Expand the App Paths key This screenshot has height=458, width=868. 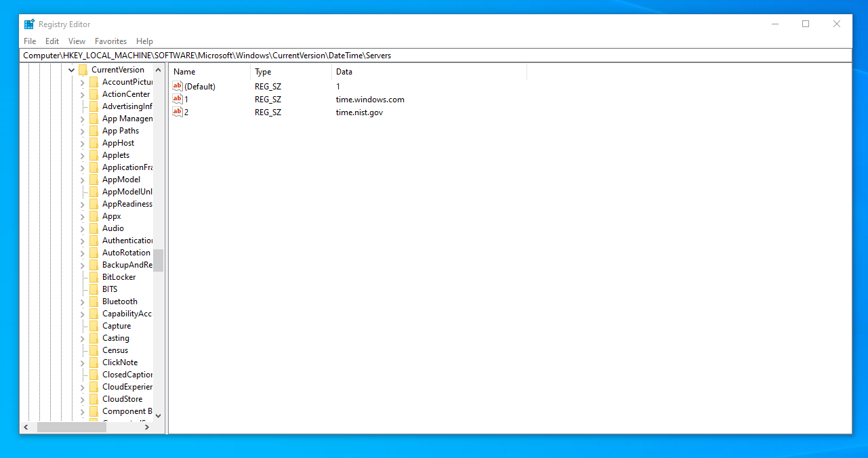83,131
